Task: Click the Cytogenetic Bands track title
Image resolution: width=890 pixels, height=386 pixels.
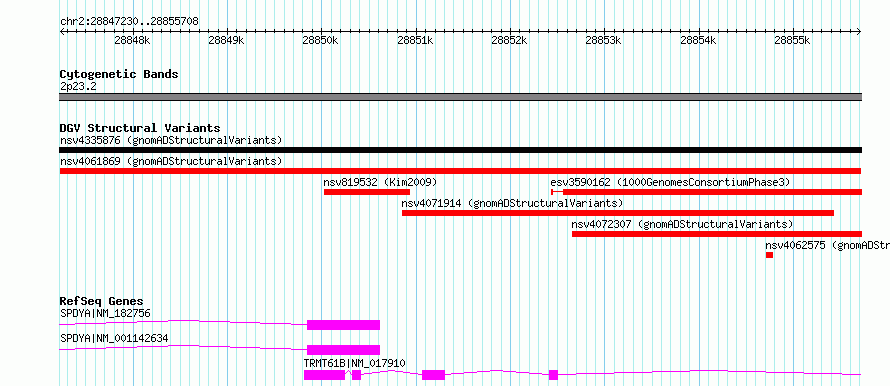Action: [x=119, y=74]
